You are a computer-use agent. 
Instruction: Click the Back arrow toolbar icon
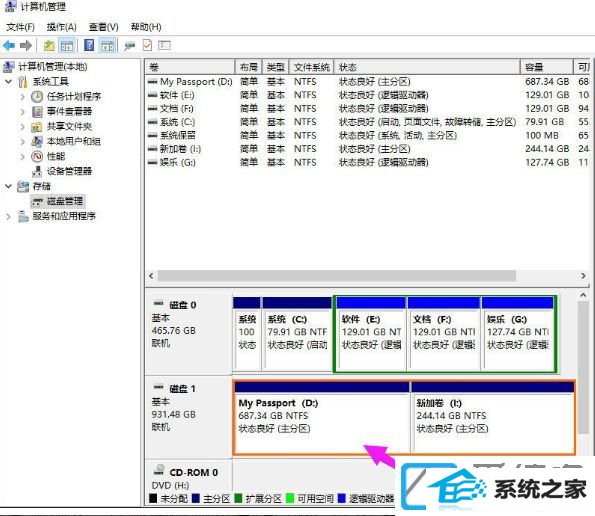9,46
